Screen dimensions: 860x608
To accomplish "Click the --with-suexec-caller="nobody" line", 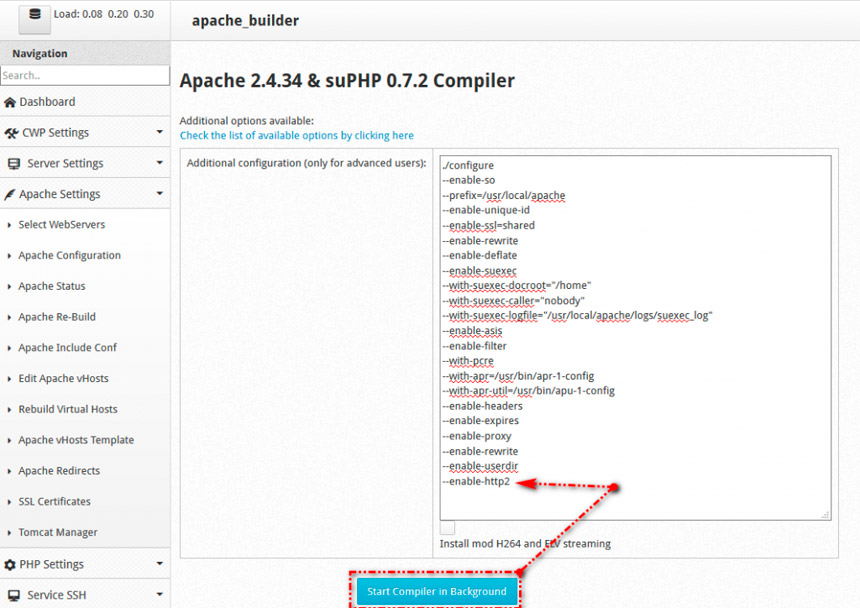I will click(x=513, y=300).
